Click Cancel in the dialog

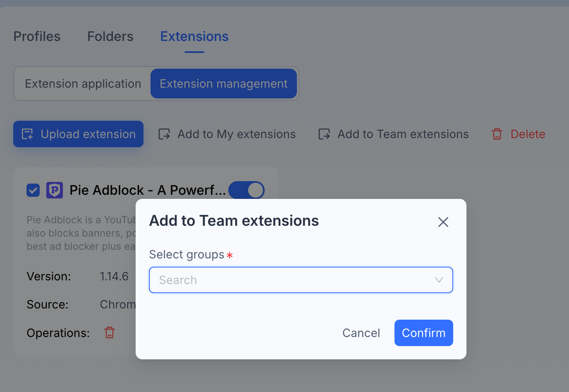[x=361, y=333]
